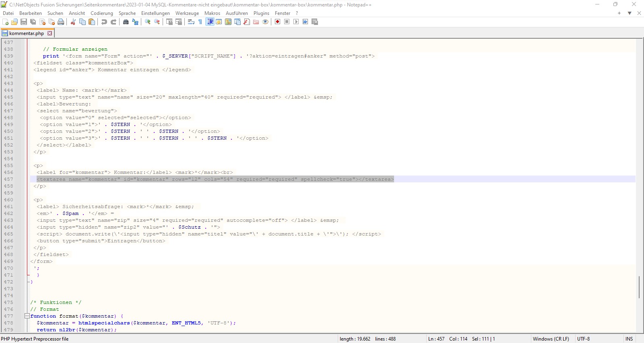Click the Find binoculars icon

click(126, 22)
